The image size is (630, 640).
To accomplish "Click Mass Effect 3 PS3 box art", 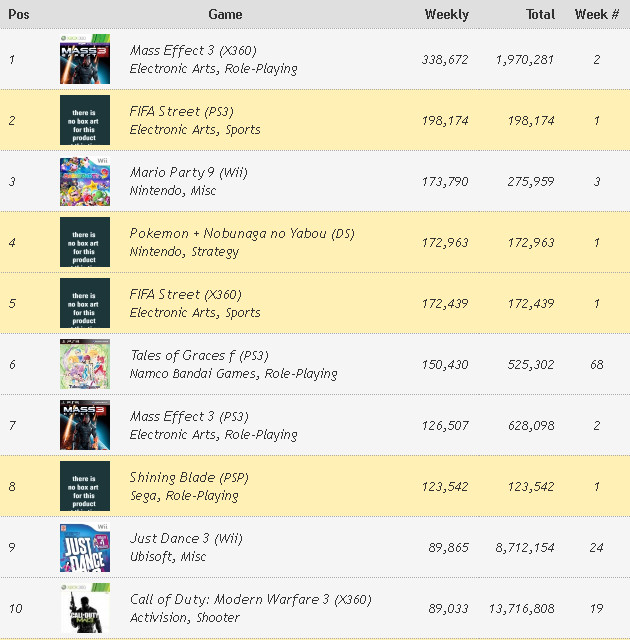I will 84,425.
